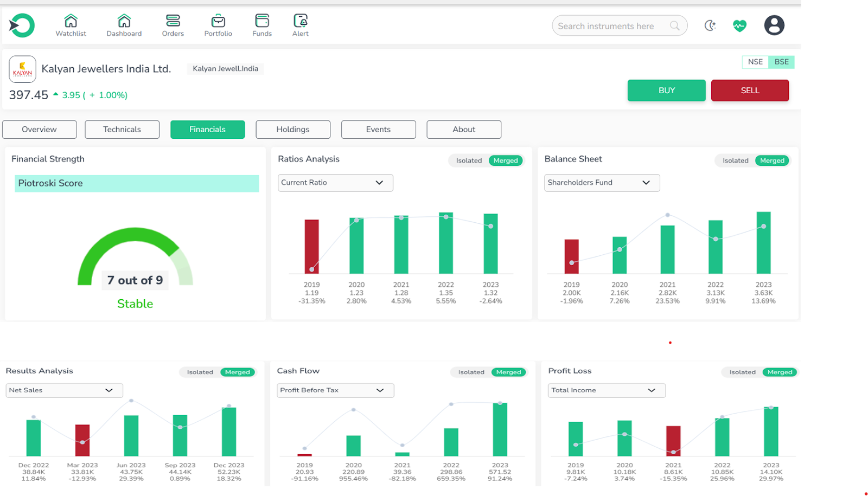Click the red 2021 Total Income bar

[673, 441]
